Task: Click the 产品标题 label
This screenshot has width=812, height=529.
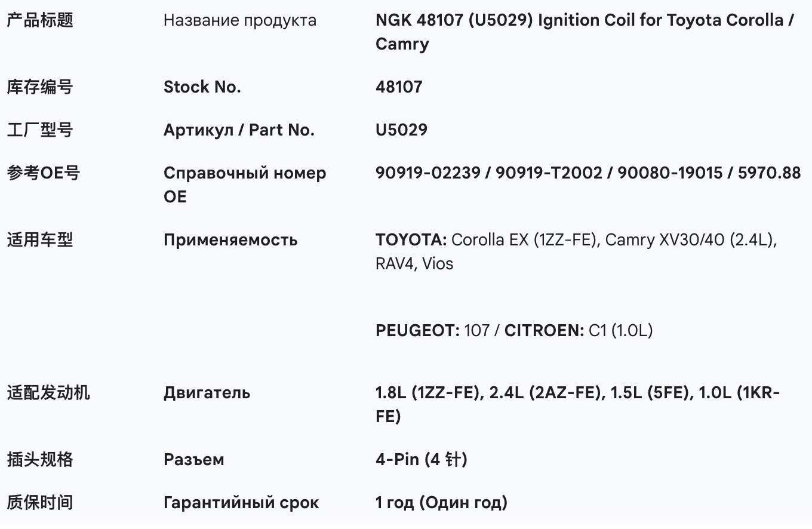Action: pyautogui.click(x=40, y=20)
